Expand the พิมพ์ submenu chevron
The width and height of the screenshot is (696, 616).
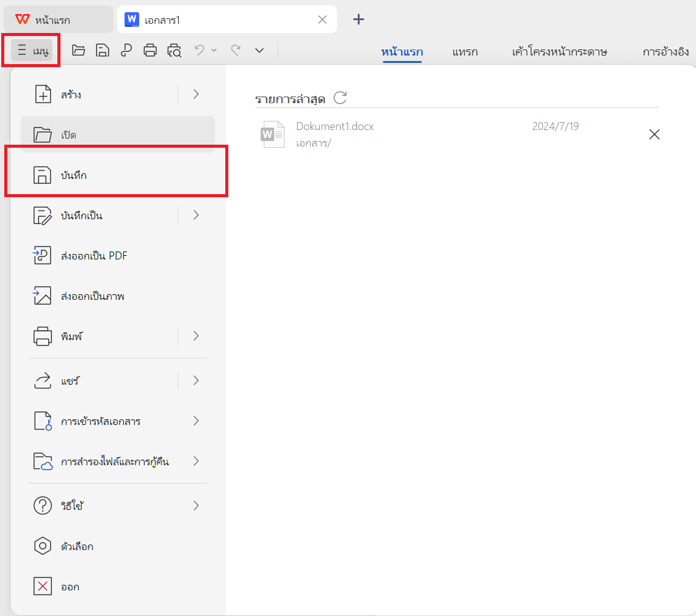(195, 336)
